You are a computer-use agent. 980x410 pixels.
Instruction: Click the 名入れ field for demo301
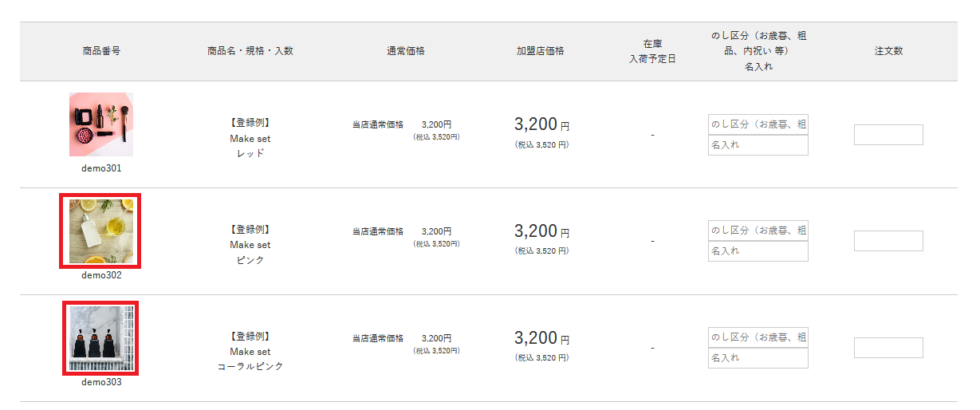[x=758, y=145]
